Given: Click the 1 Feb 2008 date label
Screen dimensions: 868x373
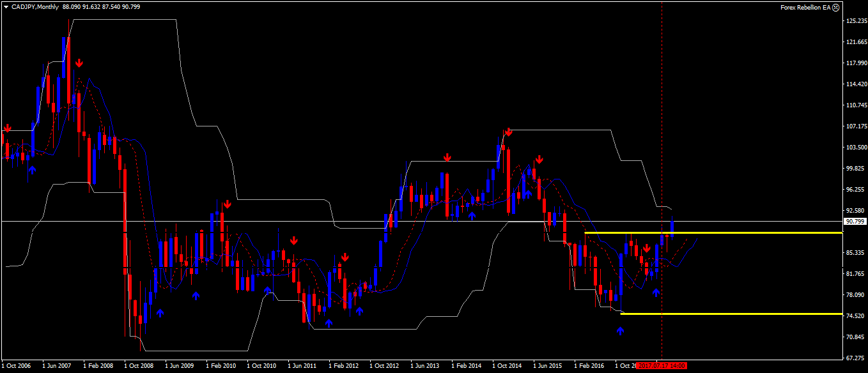Looking at the screenshot, I should tap(98, 367).
